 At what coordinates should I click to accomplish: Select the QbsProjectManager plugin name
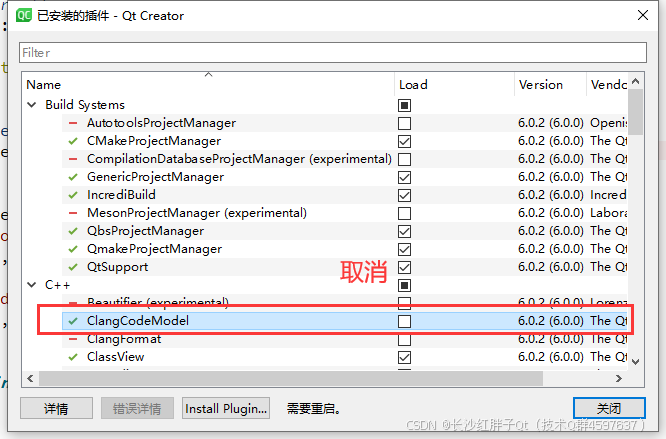pyautogui.click(x=145, y=231)
